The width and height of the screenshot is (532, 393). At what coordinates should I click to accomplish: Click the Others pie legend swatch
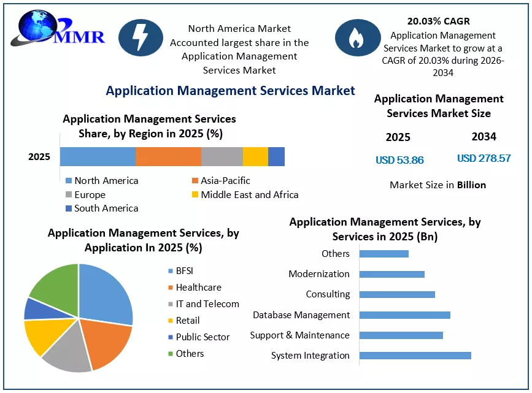point(171,354)
